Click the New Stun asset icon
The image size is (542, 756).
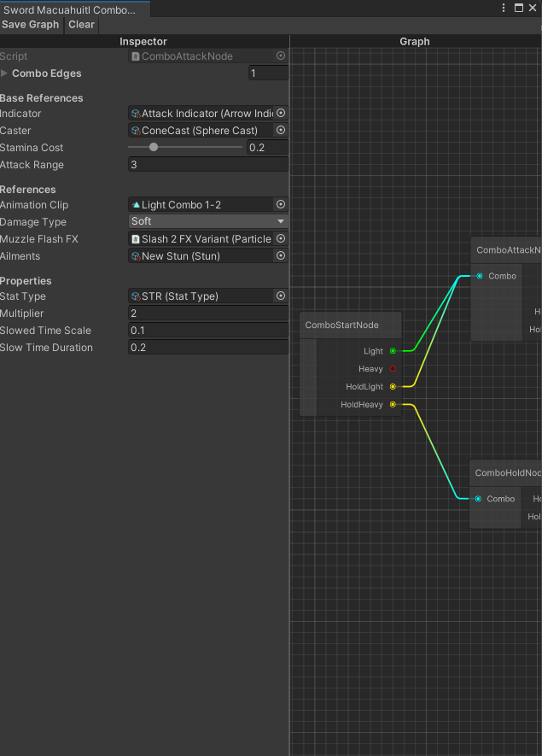pos(136,256)
